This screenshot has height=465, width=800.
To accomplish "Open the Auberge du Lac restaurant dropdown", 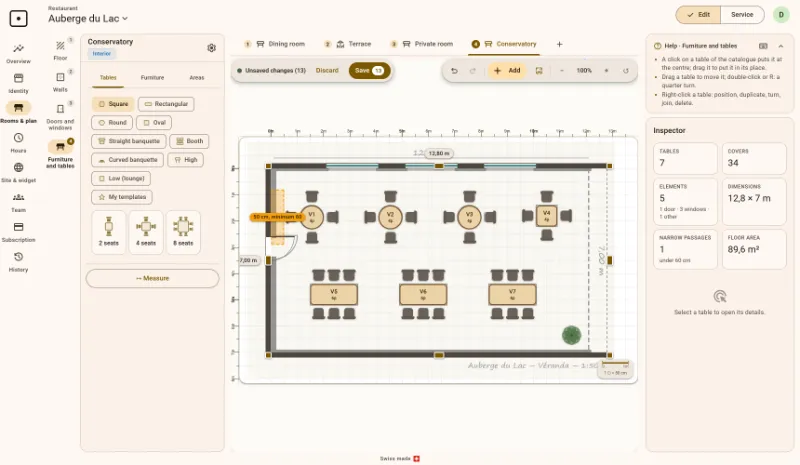I will [x=88, y=18].
